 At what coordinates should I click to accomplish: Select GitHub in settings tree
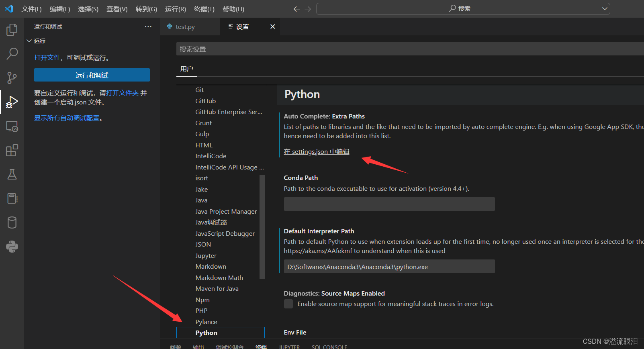click(x=206, y=101)
